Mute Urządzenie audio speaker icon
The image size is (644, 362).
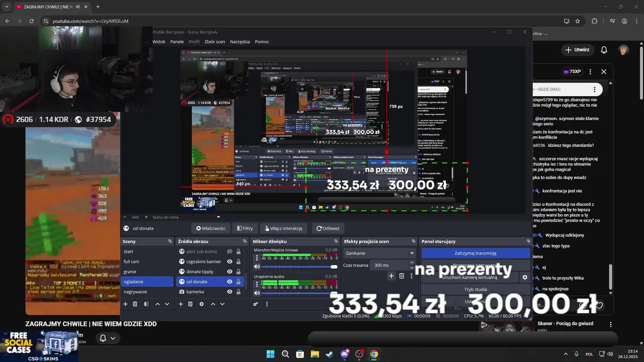coord(257,293)
